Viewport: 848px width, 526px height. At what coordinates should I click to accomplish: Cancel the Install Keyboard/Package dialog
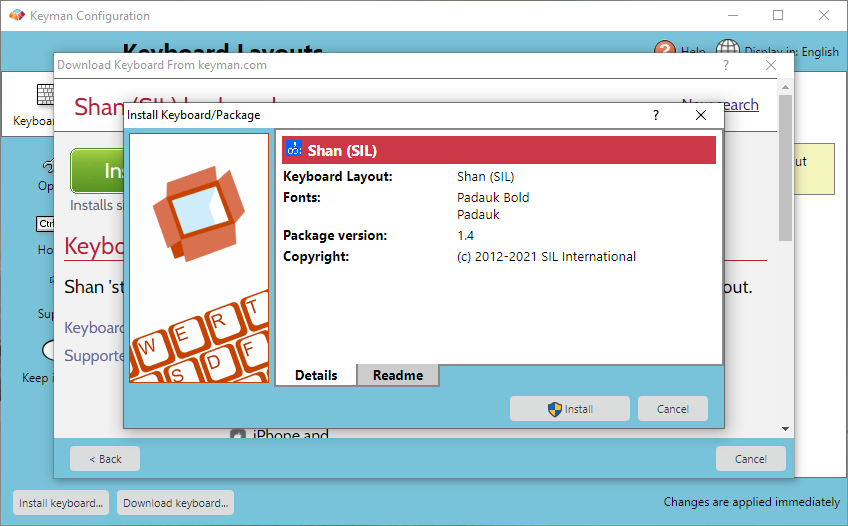point(672,409)
